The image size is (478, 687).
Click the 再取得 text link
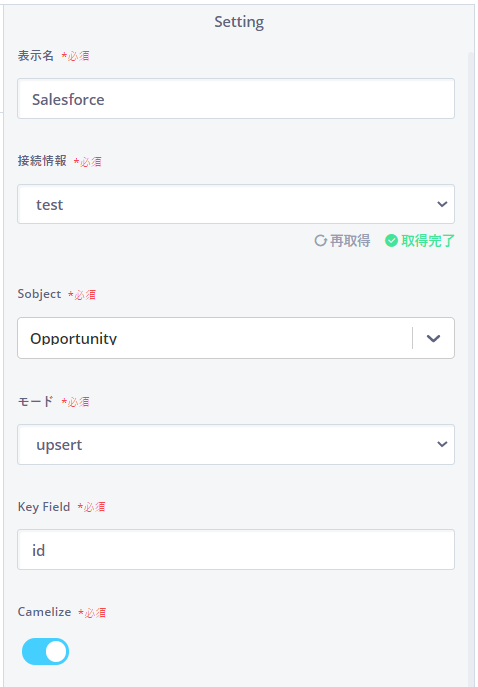click(x=350, y=241)
